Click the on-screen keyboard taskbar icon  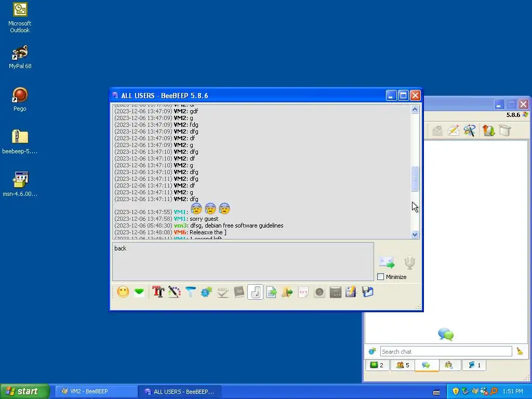click(436, 392)
